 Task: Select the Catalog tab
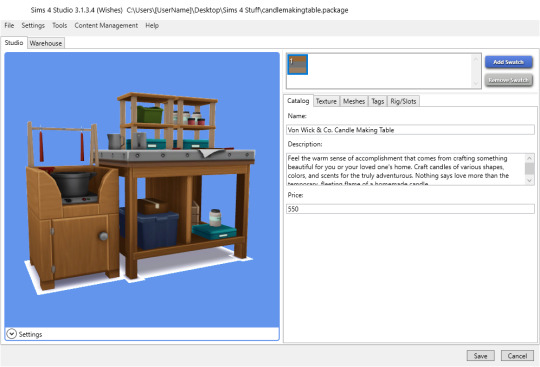coord(298,101)
